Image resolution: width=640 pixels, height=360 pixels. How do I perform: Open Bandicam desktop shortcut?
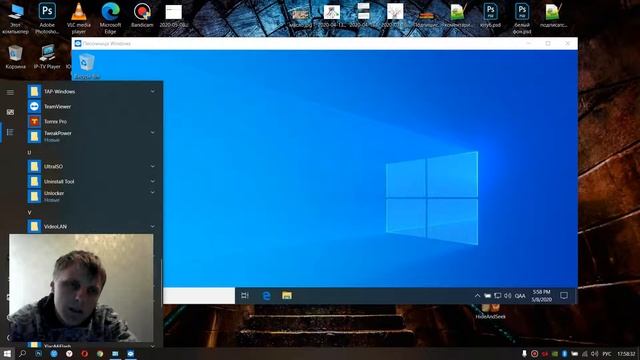[142, 16]
